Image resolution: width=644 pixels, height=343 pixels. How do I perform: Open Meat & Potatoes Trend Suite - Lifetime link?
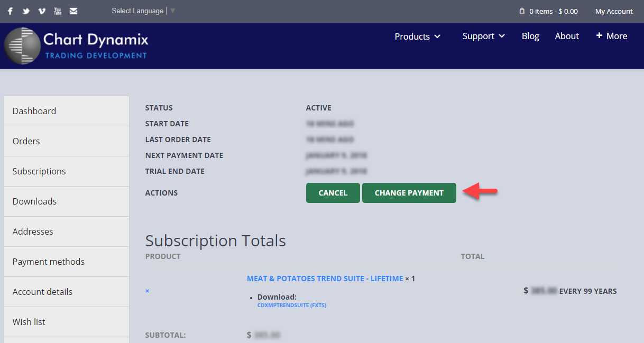[325, 279]
